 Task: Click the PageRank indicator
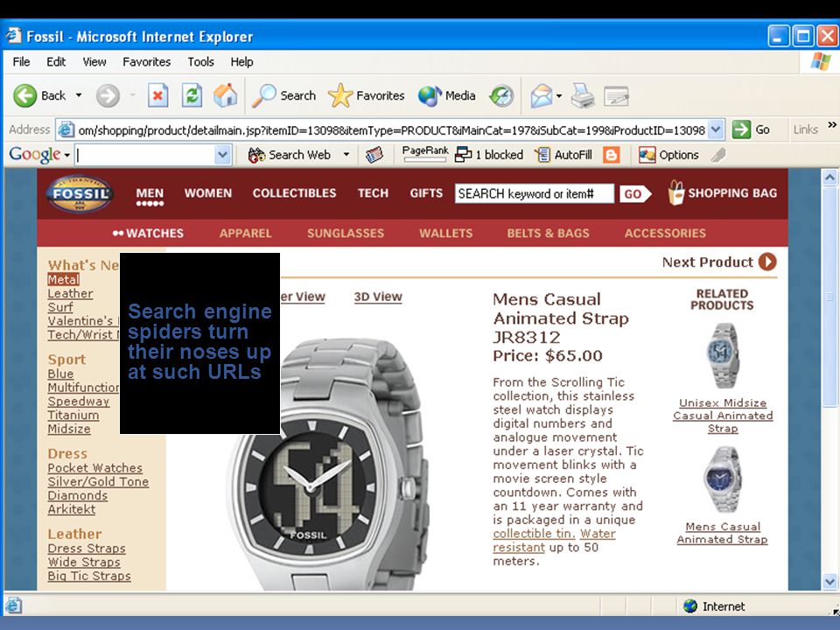pyautogui.click(x=425, y=154)
